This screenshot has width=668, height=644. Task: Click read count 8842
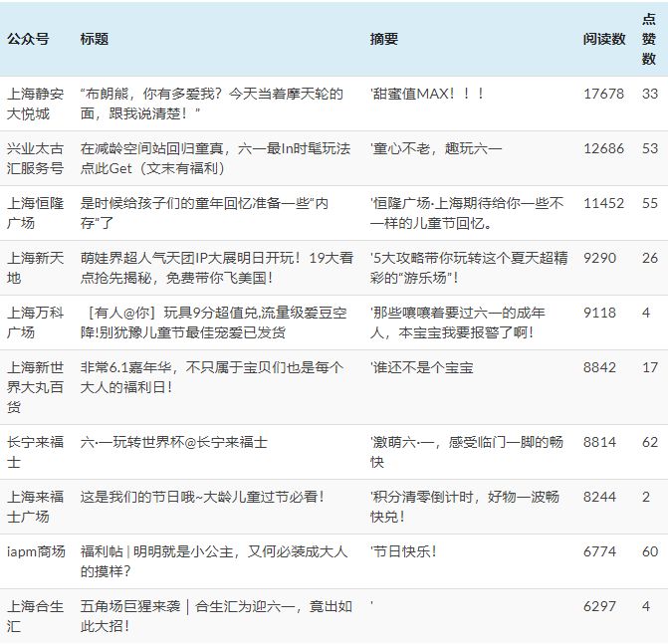[x=600, y=367]
